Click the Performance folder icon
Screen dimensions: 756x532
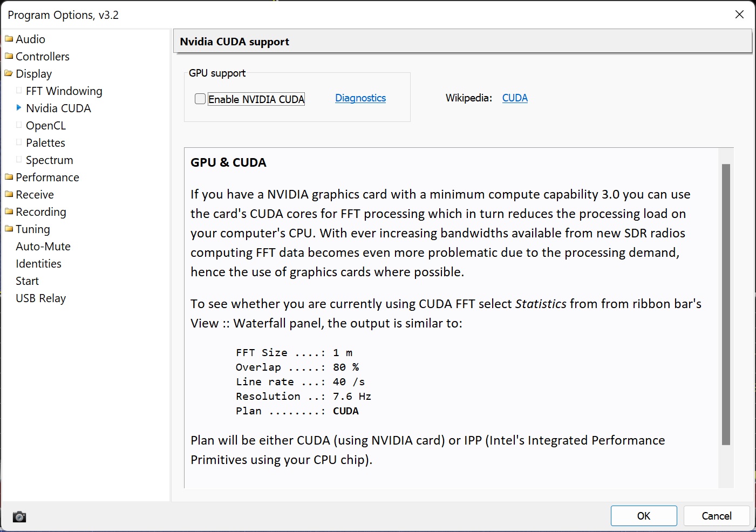[9, 177]
